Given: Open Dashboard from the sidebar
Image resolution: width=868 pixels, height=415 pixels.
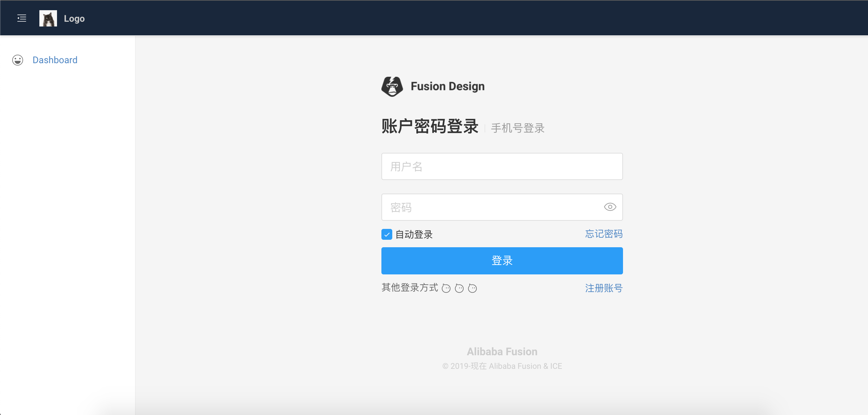Looking at the screenshot, I should [55, 60].
